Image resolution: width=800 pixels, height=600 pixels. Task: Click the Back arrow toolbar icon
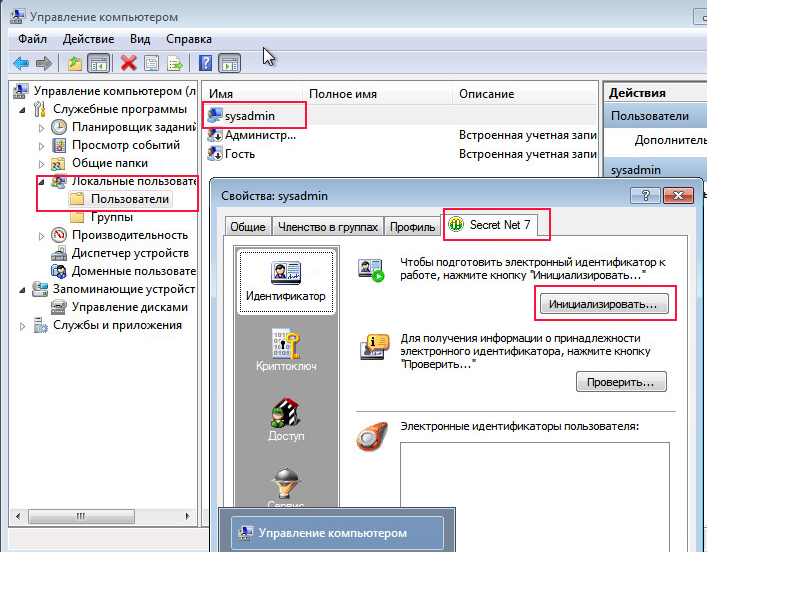point(21,63)
